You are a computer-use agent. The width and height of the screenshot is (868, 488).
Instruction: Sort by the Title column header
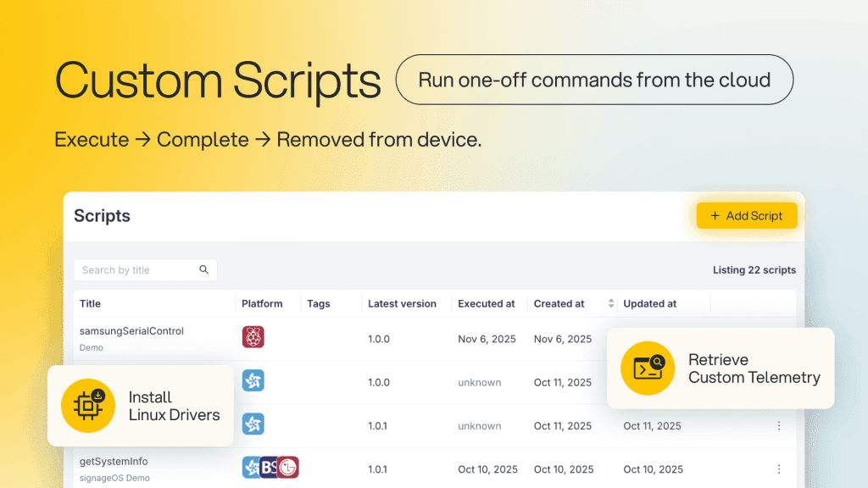pyautogui.click(x=90, y=303)
